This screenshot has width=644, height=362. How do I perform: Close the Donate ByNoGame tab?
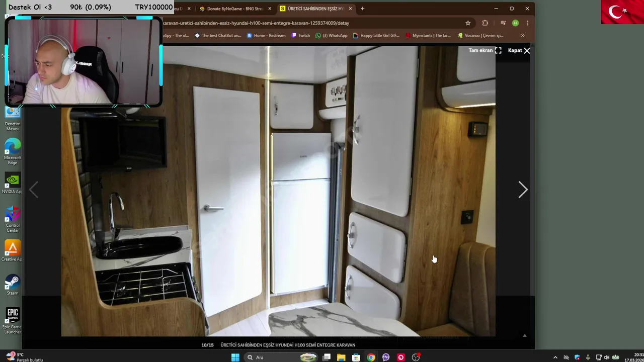[270, 9]
